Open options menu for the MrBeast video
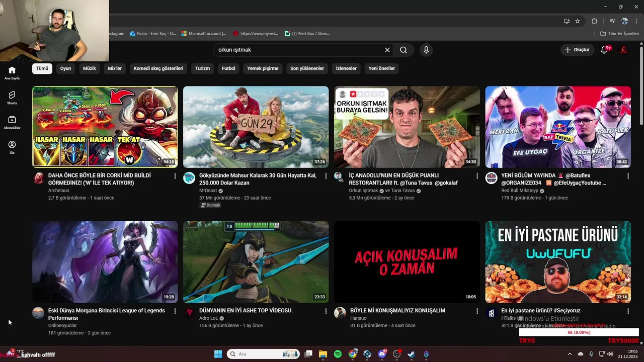 (x=326, y=176)
